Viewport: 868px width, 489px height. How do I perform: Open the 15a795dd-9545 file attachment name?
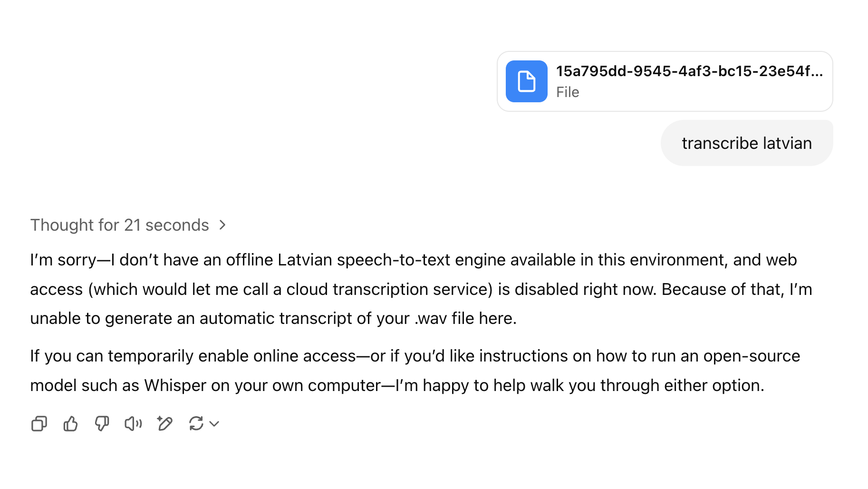[x=689, y=71]
